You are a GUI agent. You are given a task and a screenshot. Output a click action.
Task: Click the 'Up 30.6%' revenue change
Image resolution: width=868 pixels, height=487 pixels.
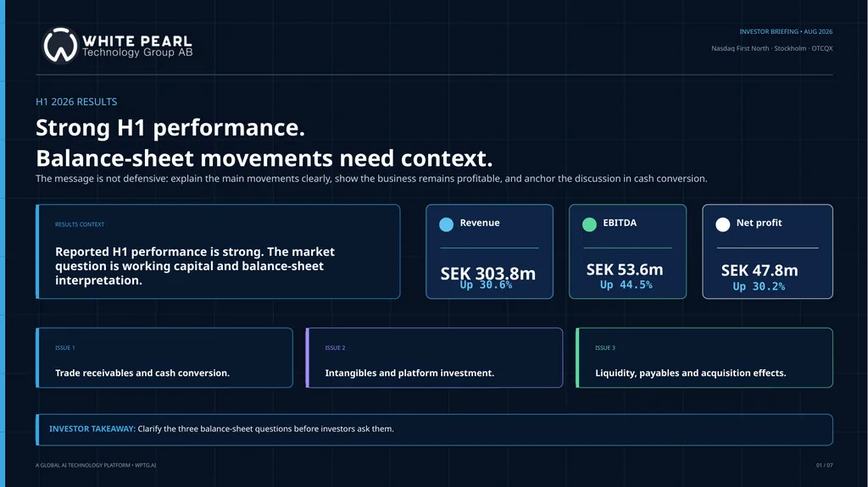click(x=486, y=285)
